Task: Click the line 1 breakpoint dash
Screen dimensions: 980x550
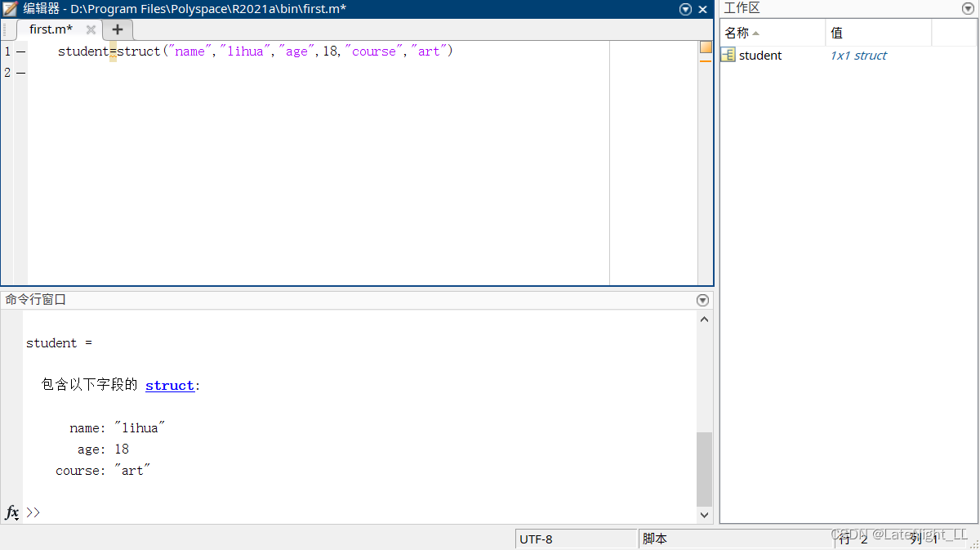Action: coord(20,51)
